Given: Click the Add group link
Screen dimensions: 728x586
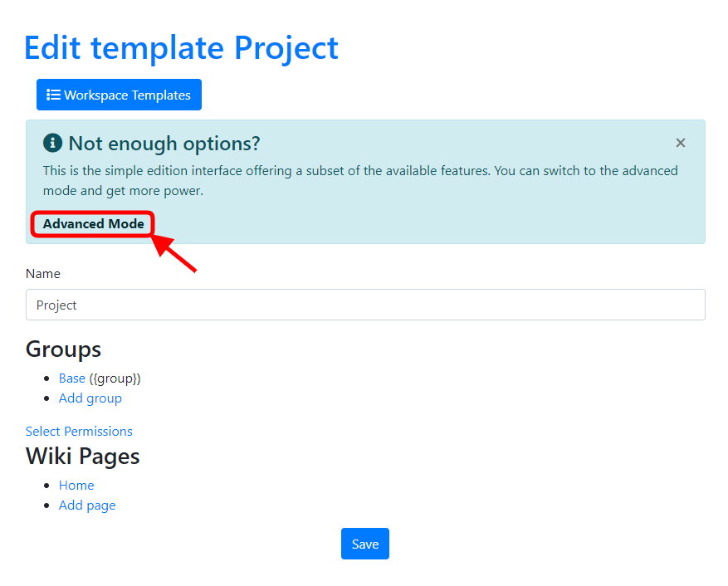Looking at the screenshot, I should click(90, 398).
